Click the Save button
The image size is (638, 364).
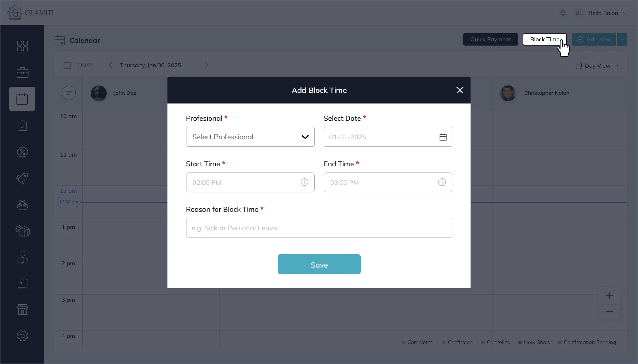(x=319, y=264)
